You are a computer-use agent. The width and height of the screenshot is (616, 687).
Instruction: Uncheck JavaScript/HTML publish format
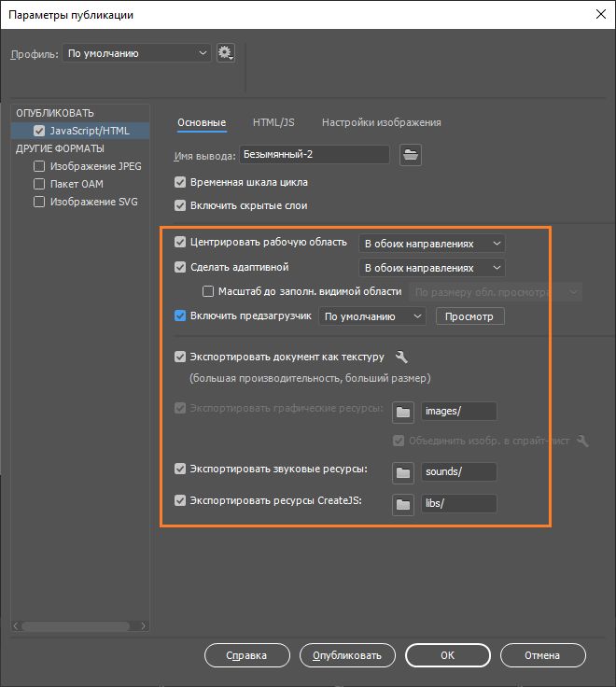pos(39,131)
